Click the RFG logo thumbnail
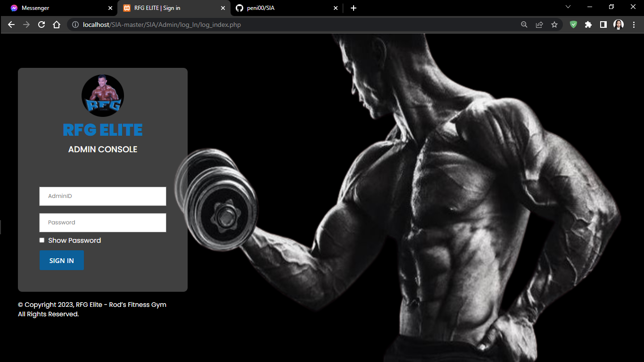This screenshot has width=644, height=362. [103, 96]
